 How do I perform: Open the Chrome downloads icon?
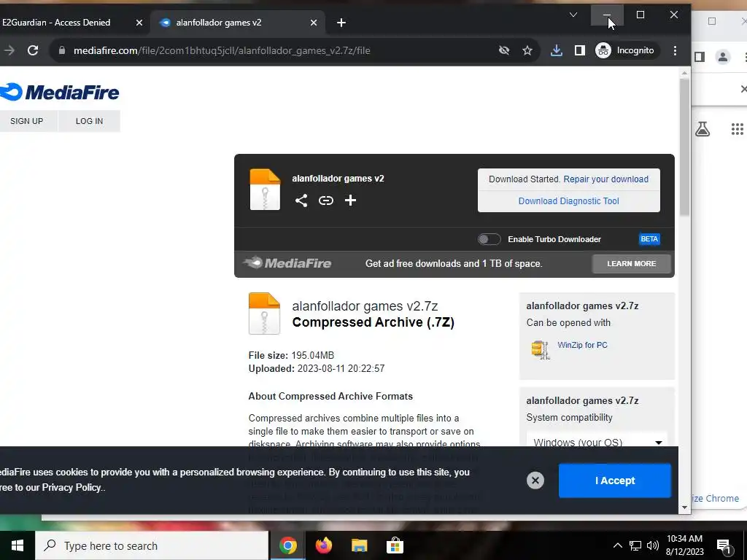coord(557,50)
